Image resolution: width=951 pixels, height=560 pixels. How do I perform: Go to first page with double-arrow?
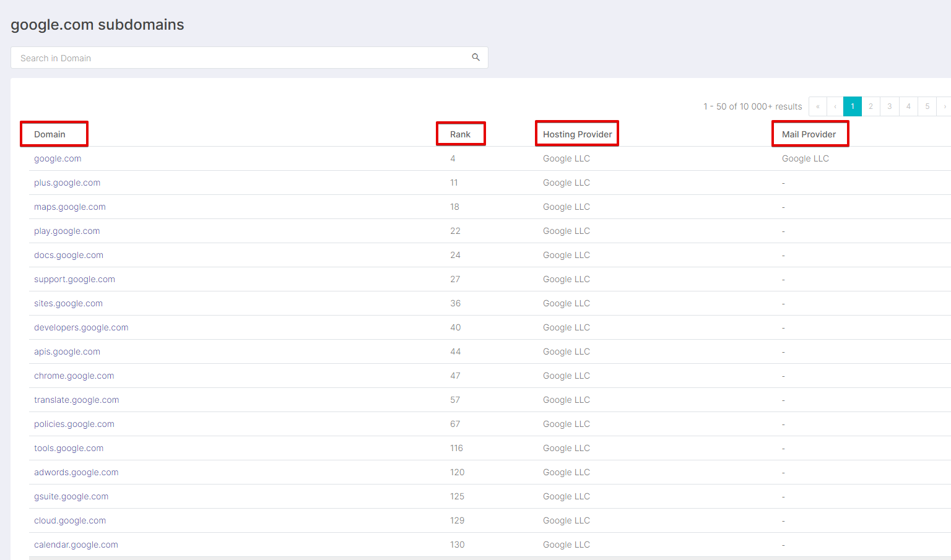(x=817, y=106)
